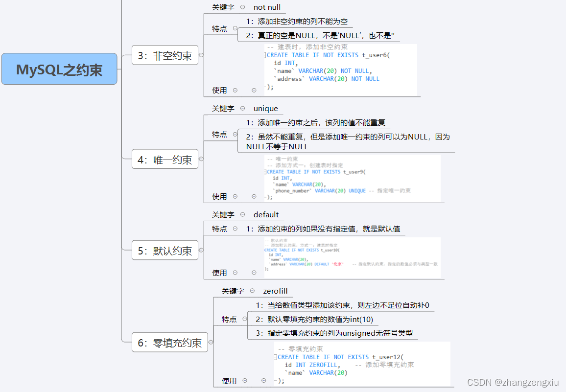Viewport: 566px width, 392px height.
Task: Click the not null keyword text
Action: [x=267, y=7]
